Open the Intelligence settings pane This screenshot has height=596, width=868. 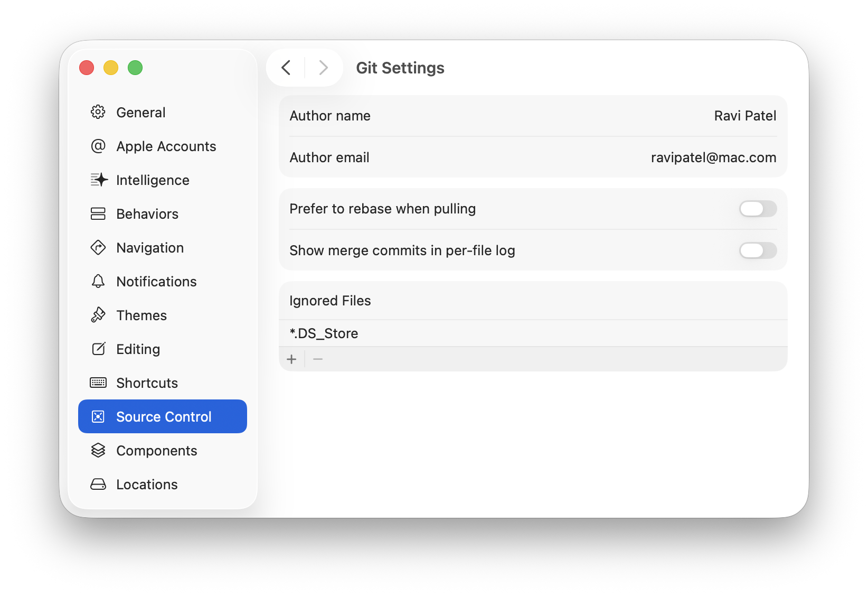coord(153,180)
